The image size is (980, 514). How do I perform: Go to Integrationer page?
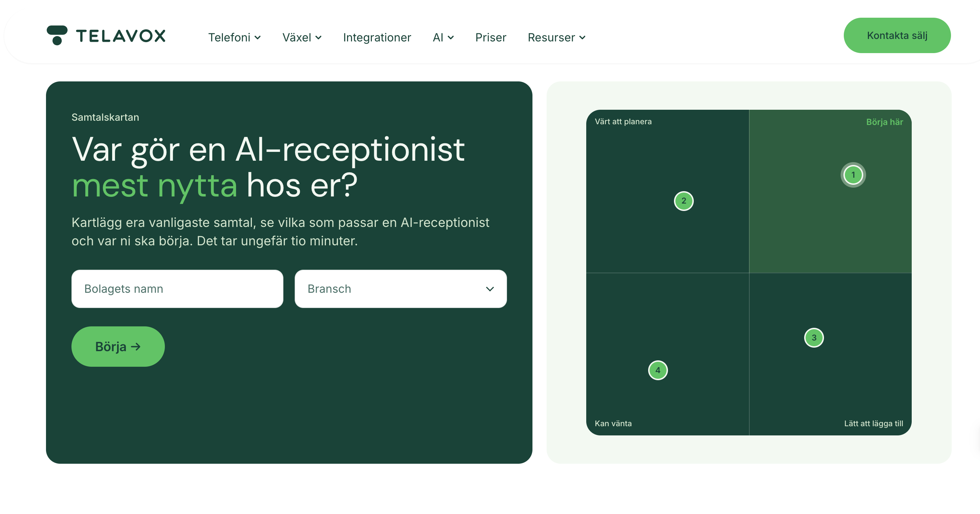377,37
